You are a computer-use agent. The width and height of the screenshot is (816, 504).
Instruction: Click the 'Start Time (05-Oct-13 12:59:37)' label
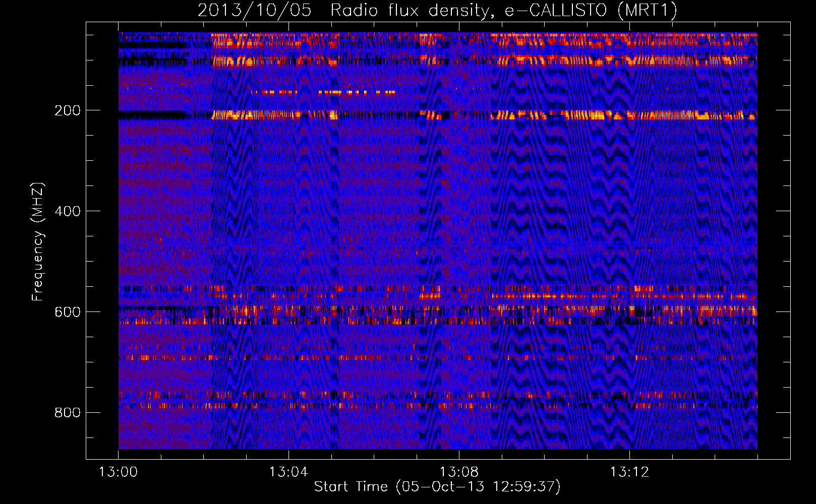pyautogui.click(x=437, y=487)
